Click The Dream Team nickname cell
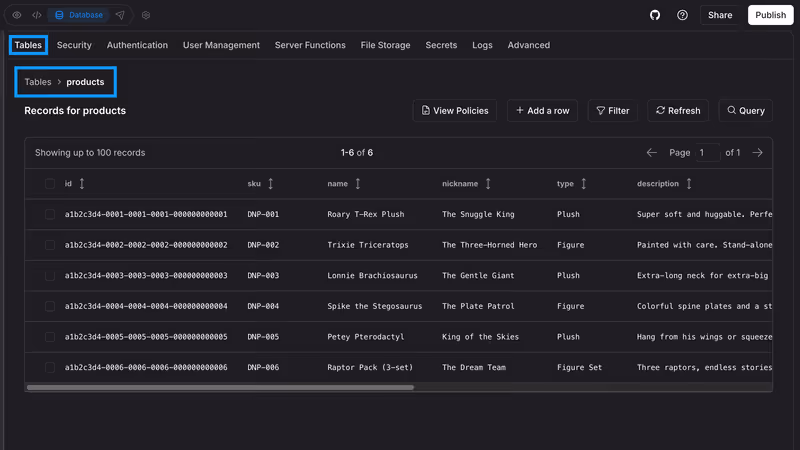 [473, 367]
